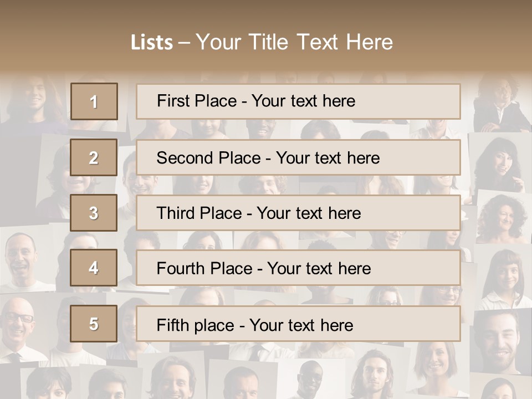The width and height of the screenshot is (532, 399).
Task: Select the Fifth place text bar
Action: click(298, 324)
